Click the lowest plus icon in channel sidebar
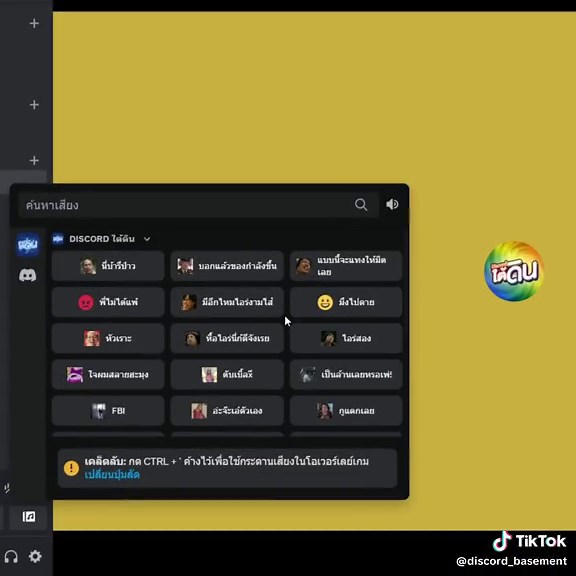Image resolution: width=576 pixels, height=576 pixels. [34, 161]
